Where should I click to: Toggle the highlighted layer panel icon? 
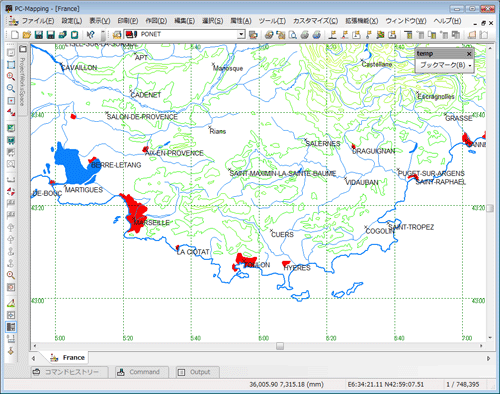pos(11,327)
